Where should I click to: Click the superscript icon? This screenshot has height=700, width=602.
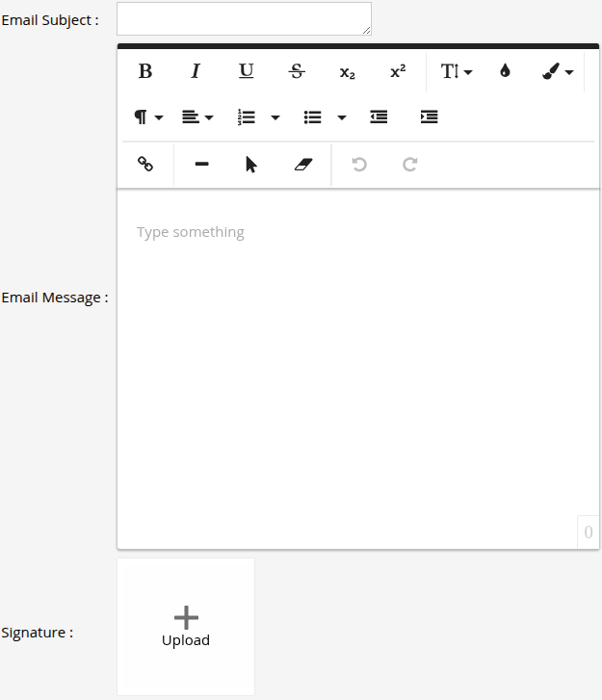coord(398,71)
